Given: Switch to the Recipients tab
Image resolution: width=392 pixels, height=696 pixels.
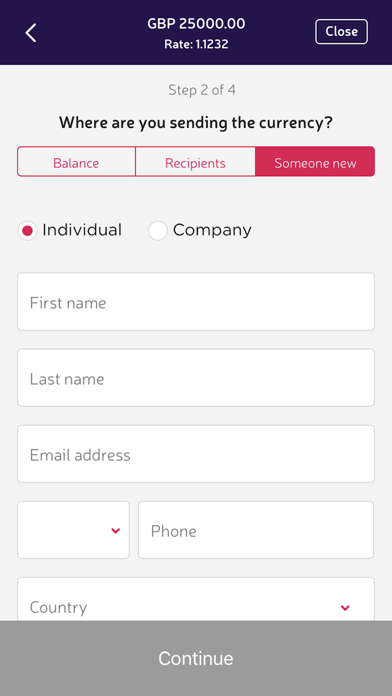Looking at the screenshot, I should tap(195, 162).
